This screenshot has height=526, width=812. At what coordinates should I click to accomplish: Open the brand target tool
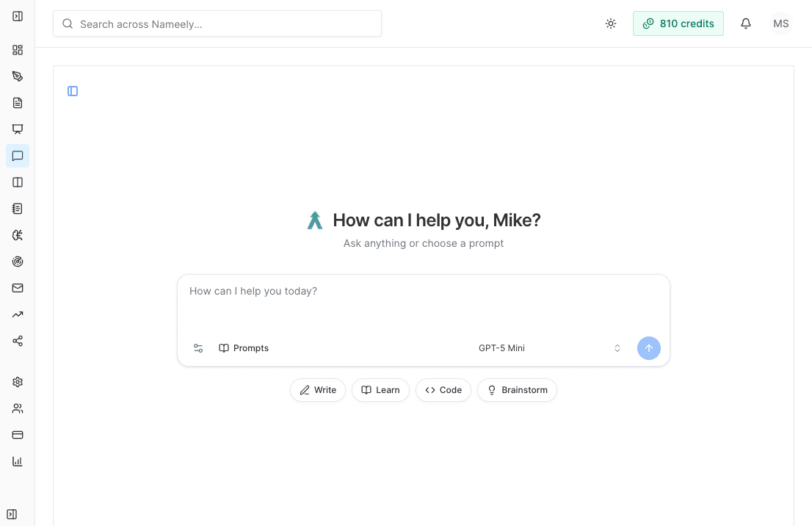click(18, 261)
